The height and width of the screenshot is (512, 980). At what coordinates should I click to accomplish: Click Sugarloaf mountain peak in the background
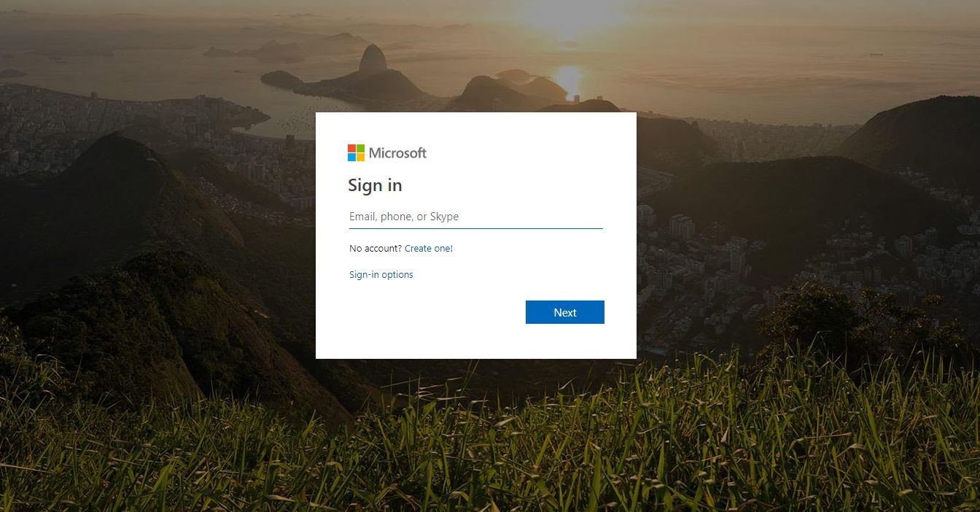click(373, 58)
